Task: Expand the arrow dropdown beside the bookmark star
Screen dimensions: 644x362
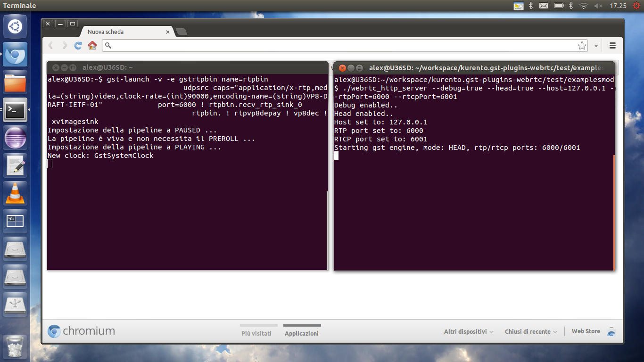Action: pyautogui.click(x=596, y=46)
